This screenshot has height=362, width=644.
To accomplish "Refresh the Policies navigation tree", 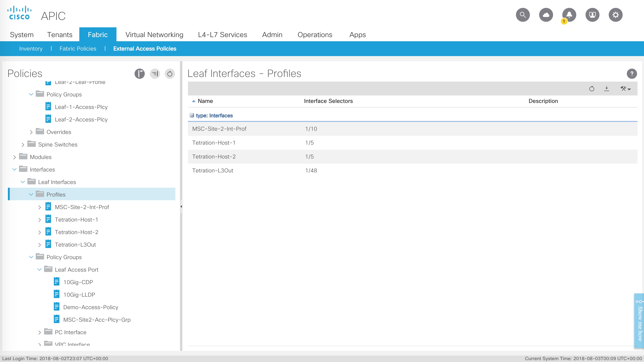I will (x=170, y=74).
